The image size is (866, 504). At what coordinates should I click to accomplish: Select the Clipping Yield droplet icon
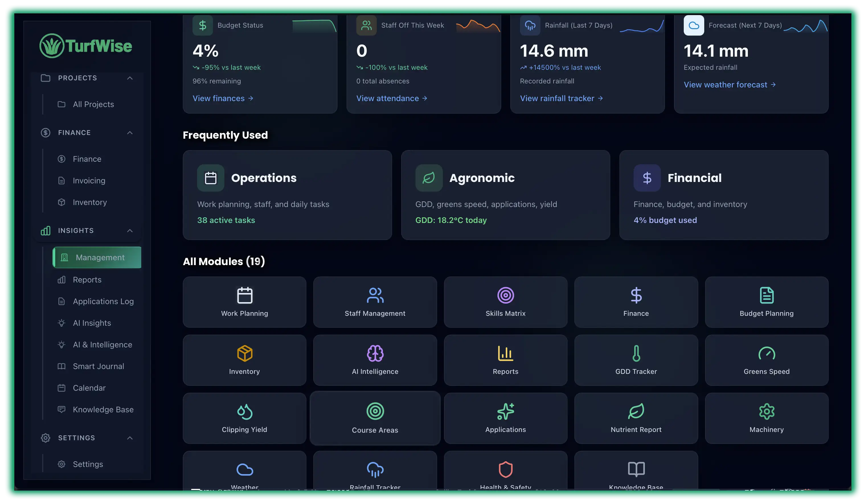pos(244,411)
